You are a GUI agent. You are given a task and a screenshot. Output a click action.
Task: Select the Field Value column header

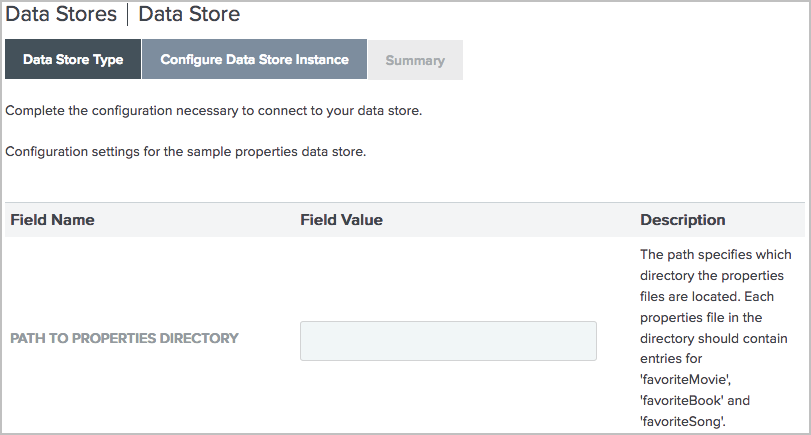(x=341, y=220)
